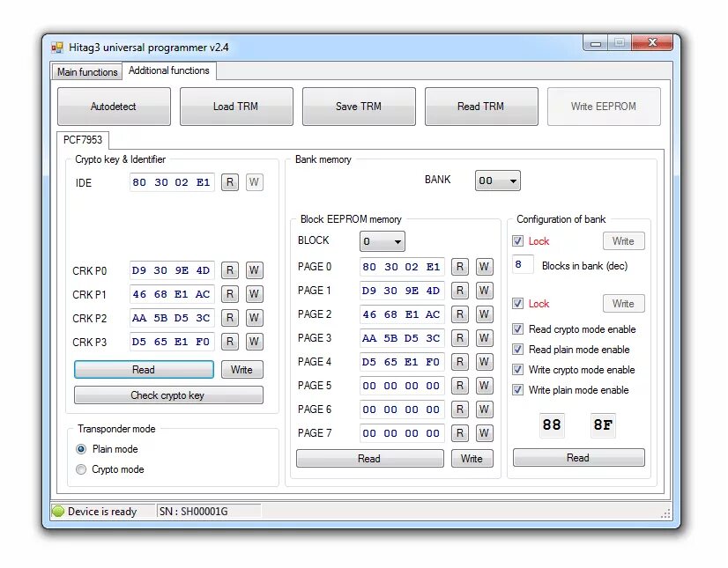Image resolution: width=728 pixels, height=568 pixels.
Task: Minimize the Hitag3 programmer window
Action: pyautogui.click(x=596, y=44)
